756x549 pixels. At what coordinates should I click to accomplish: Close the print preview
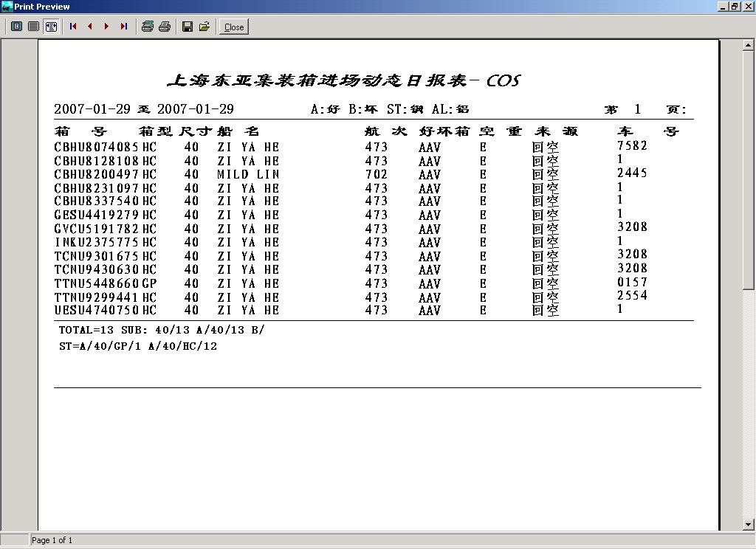(234, 27)
